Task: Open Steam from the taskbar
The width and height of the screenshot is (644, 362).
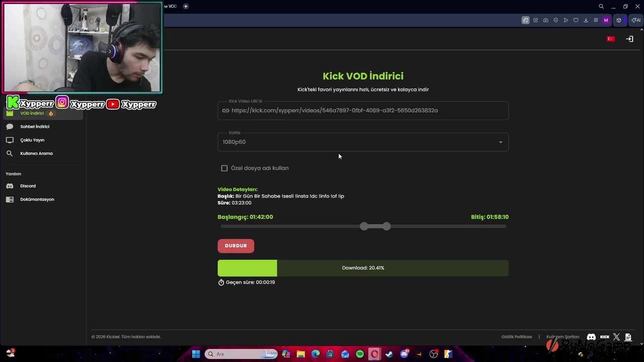Action: click(x=389, y=354)
